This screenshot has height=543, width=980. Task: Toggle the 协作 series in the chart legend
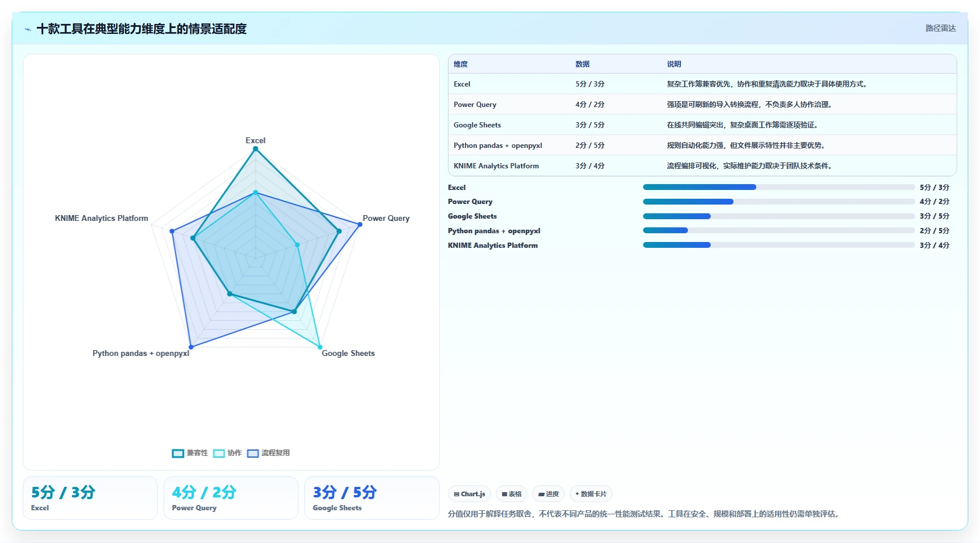coord(228,453)
